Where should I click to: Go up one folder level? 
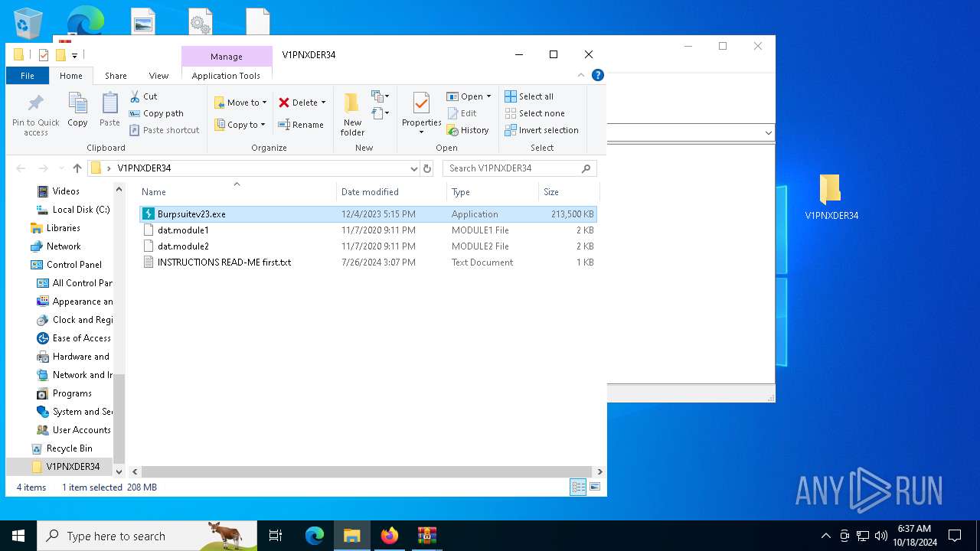[77, 168]
